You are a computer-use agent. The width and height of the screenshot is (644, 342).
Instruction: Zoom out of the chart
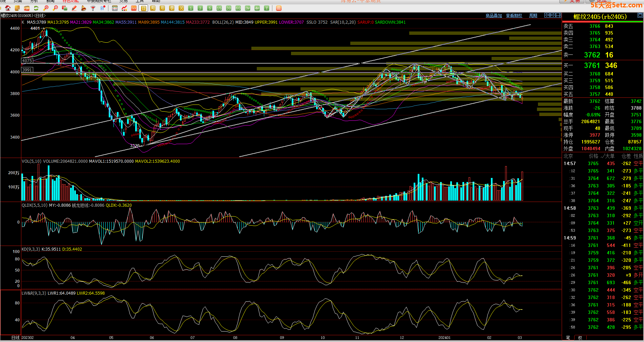[56, 8]
